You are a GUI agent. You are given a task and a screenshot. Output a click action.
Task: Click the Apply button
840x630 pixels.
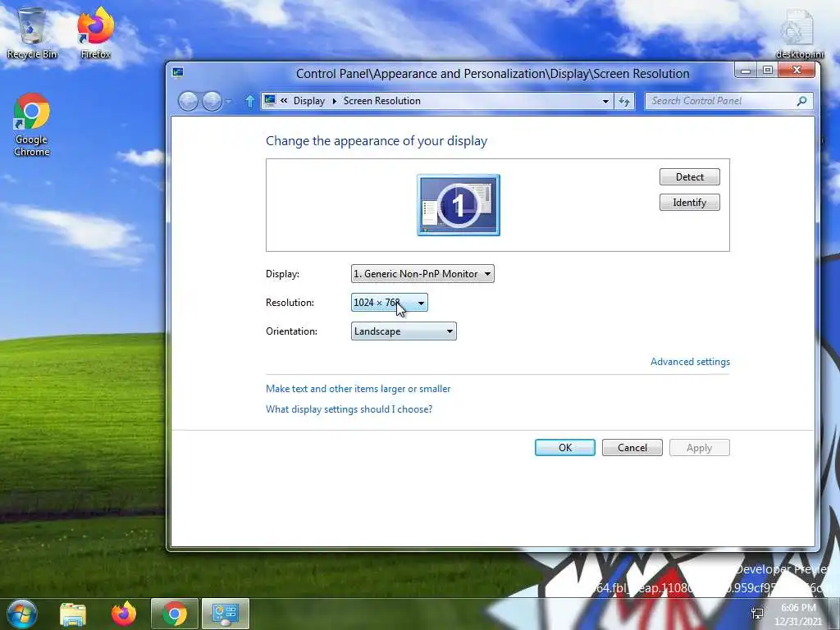click(699, 448)
